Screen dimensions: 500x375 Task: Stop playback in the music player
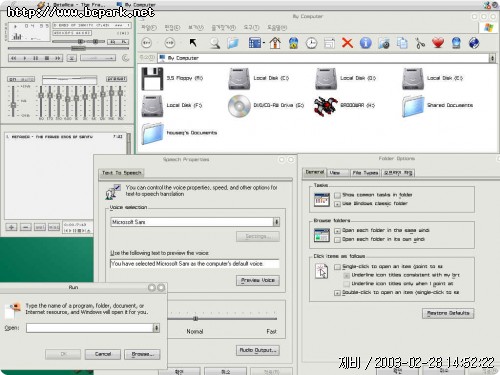(x=47, y=58)
